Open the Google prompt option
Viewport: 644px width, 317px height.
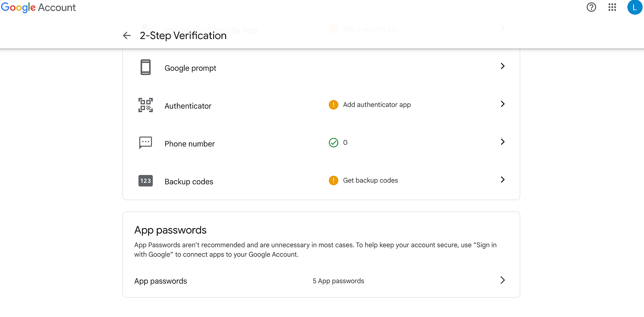pos(321,67)
